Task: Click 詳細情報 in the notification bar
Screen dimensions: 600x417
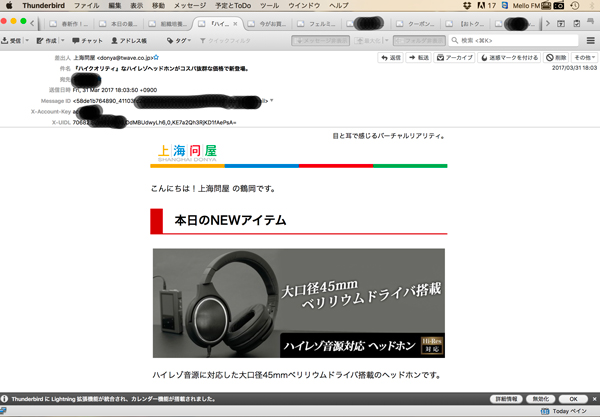Action: (508, 398)
